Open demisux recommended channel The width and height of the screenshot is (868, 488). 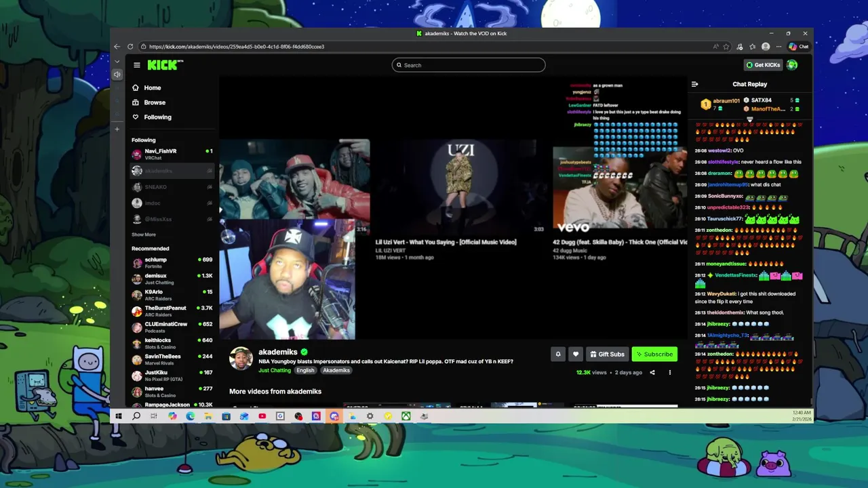tap(173, 279)
